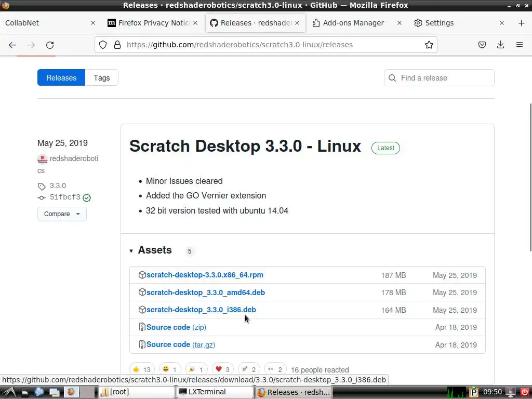
Task: Click the eyes reaction
Action: point(275,369)
